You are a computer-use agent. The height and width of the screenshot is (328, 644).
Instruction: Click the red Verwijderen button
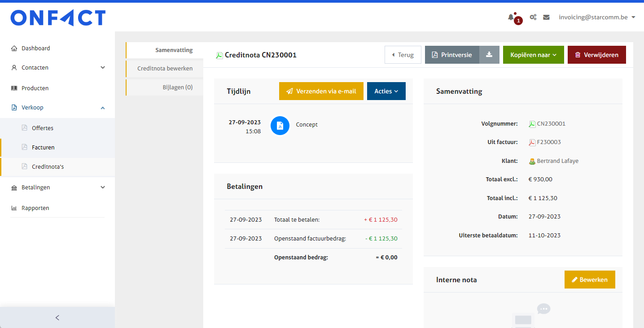point(596,55)
